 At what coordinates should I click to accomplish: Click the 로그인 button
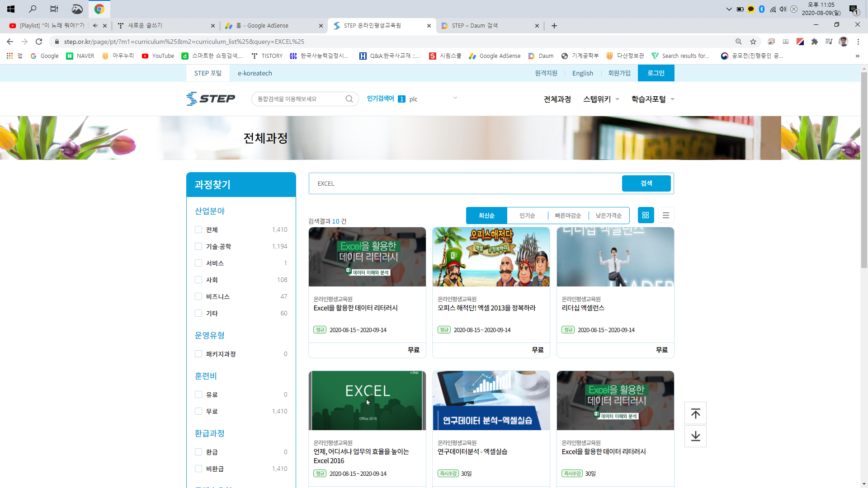pyautogui.click(x=656, y=73)
